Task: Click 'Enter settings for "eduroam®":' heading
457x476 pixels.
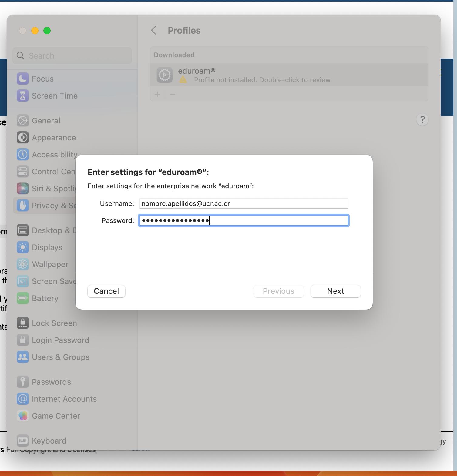Action: 148,172
